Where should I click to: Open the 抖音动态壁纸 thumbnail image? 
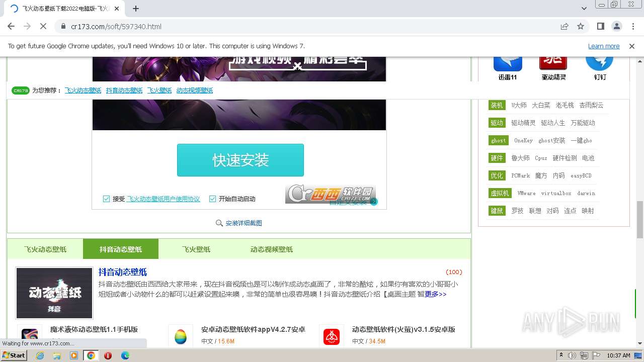click(54, 293)
